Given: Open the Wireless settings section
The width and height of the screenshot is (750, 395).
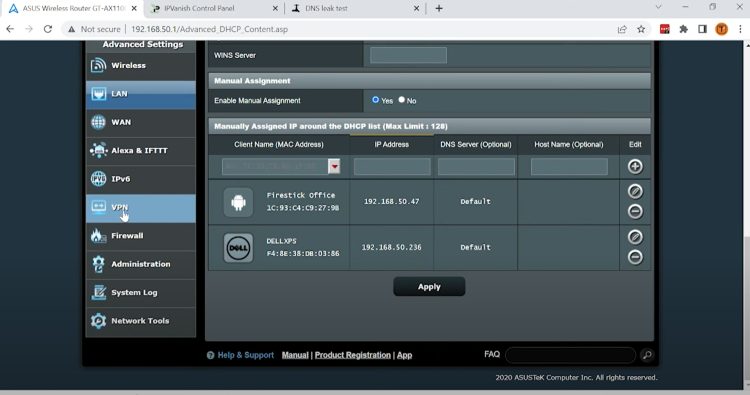Looking at the screenshot, I should [x=141, y=66].
